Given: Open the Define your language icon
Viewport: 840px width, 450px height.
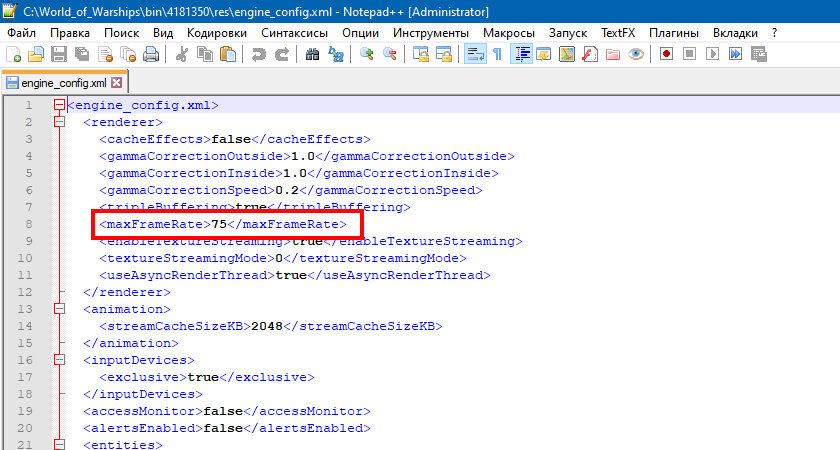Looking at the screenshot, I should [544, 54].
